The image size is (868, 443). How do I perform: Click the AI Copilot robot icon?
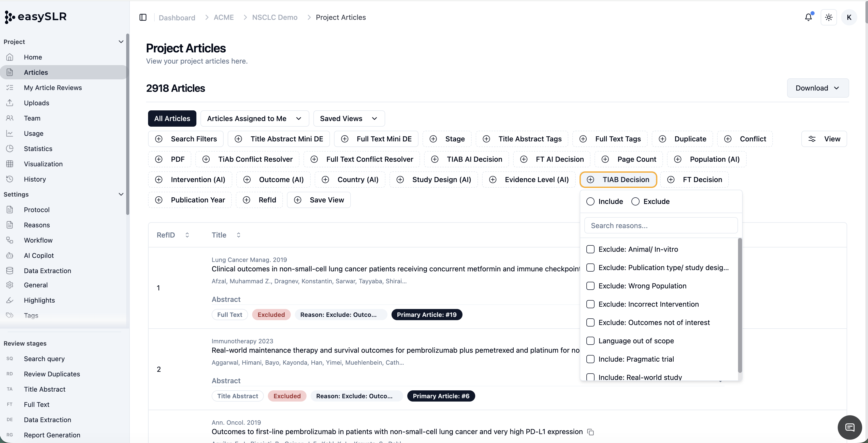(x=10, y=255)
